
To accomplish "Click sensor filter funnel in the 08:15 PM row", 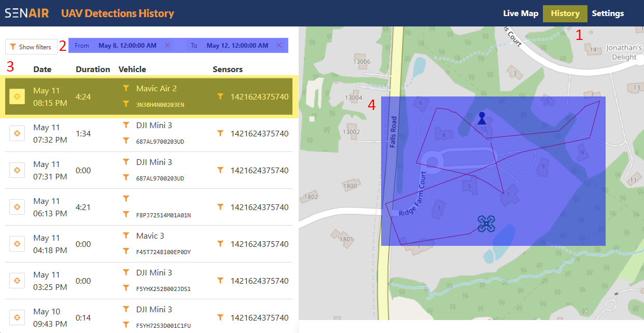I will (220, 96).
